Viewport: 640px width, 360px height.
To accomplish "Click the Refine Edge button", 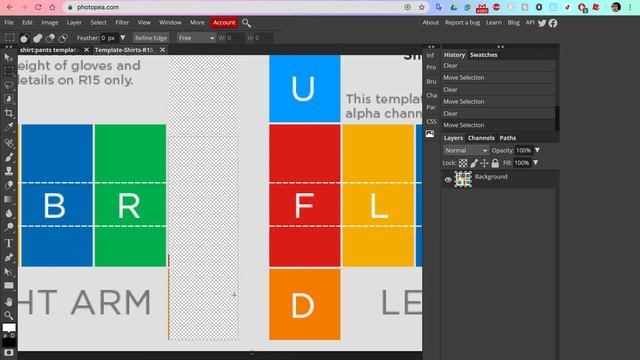I will tap(151, 38).
